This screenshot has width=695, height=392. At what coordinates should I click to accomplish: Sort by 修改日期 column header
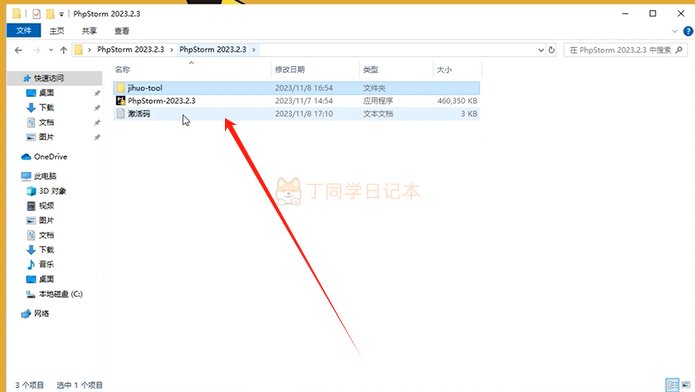click(290, 70)
